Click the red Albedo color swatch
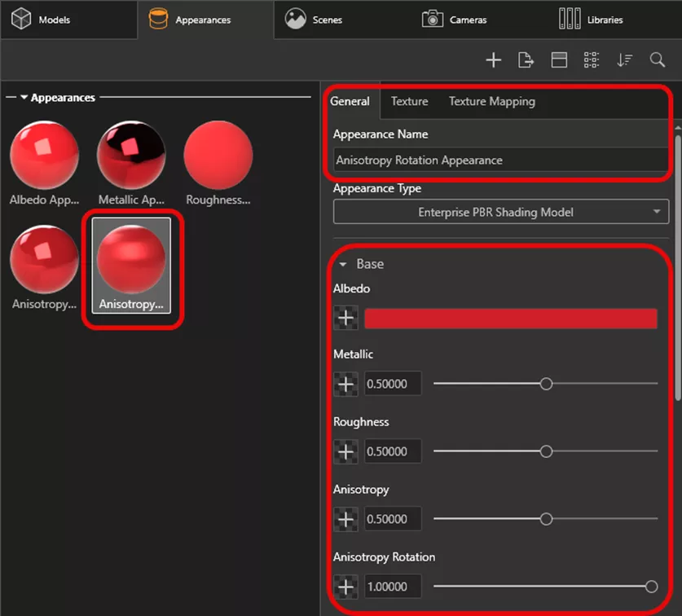The height and width of the screenshot is (616, 682). tap(510, 319)
